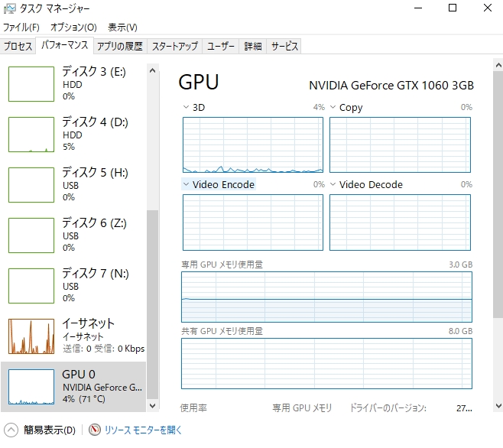Image resolution: width=503 pixels, height=448 pixels.
Task: Click the Video Encode graph area
Action: click(253, 222)
